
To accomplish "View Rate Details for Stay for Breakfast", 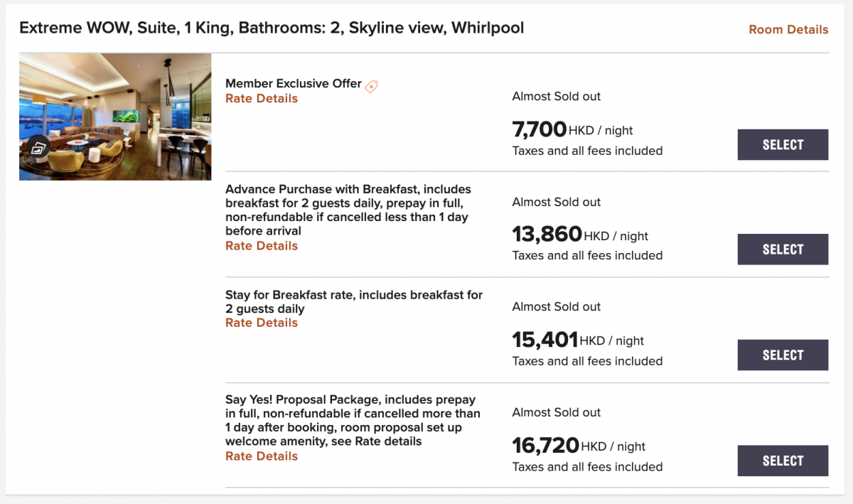I will 262,323.
